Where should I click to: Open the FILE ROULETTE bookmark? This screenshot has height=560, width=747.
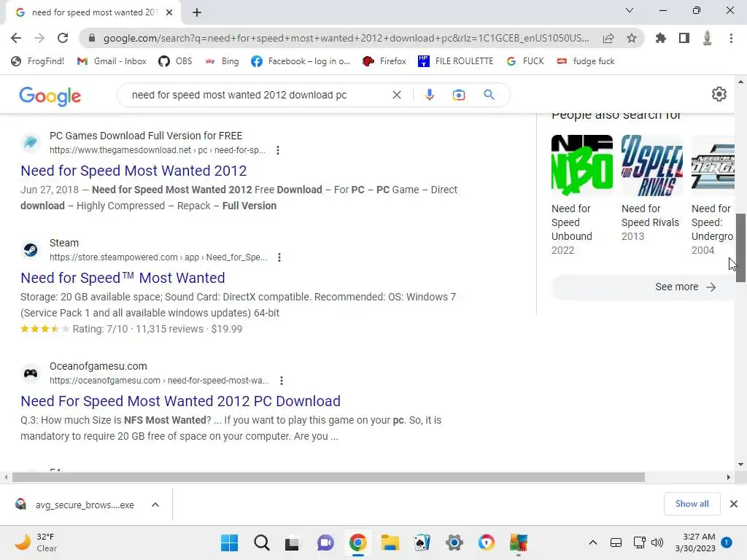[x=455, y=61]
